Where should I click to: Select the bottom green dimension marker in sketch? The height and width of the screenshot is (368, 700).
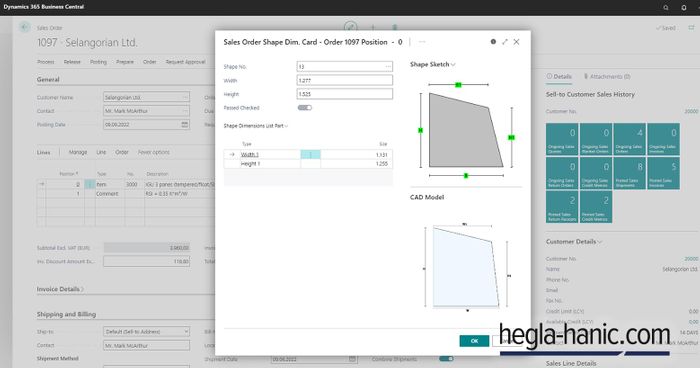pyautogui.click(x=466, y=176)
